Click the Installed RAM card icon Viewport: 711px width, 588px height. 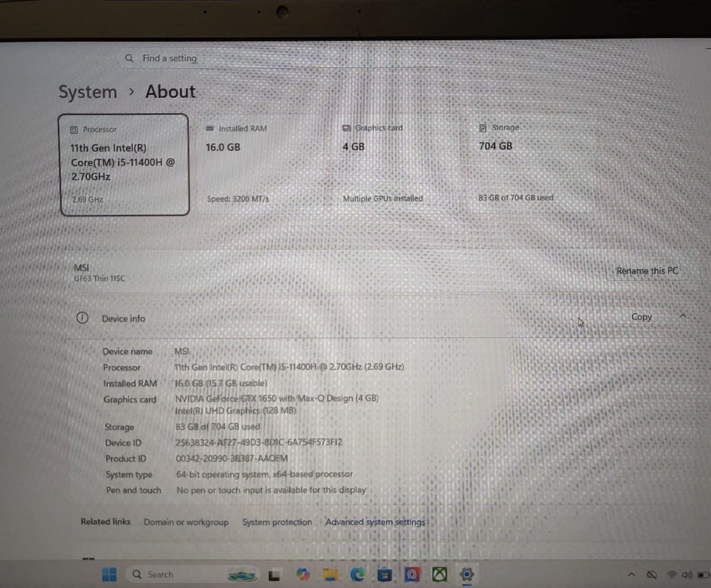tap(210, 129)
